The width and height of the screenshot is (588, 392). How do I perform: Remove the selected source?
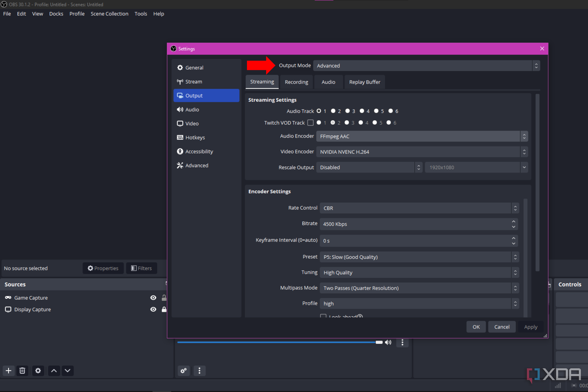[22, 371]
